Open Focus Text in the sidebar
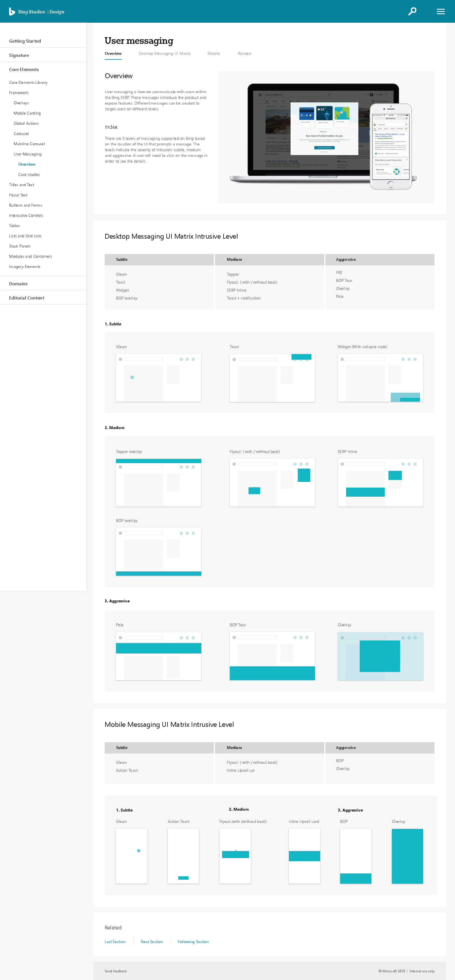Screen dimensions: 455x980 point(18,195)
